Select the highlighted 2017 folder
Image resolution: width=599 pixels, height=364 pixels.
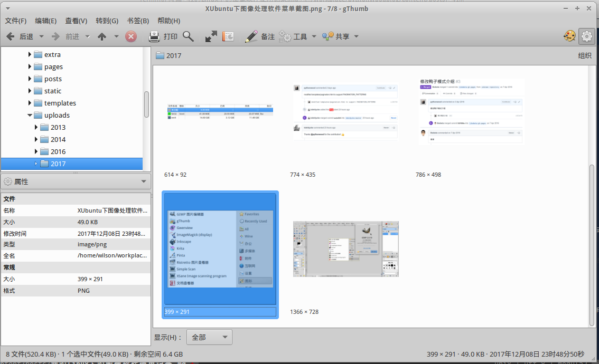tap(72, 164)
